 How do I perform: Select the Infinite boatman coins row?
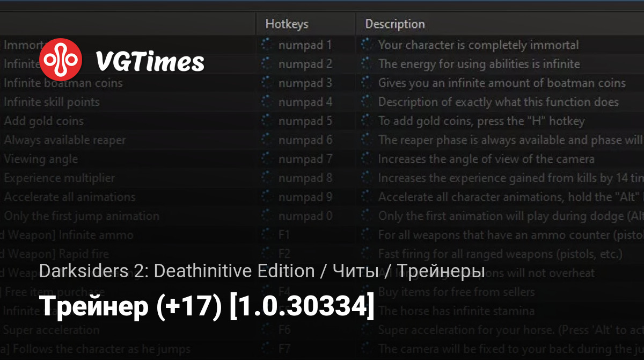click(x=63, y=83)
